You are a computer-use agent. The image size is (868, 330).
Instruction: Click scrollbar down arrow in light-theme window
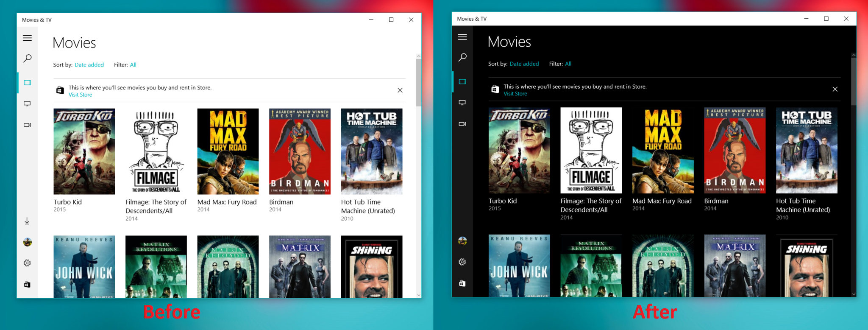(x=419, y=295)
